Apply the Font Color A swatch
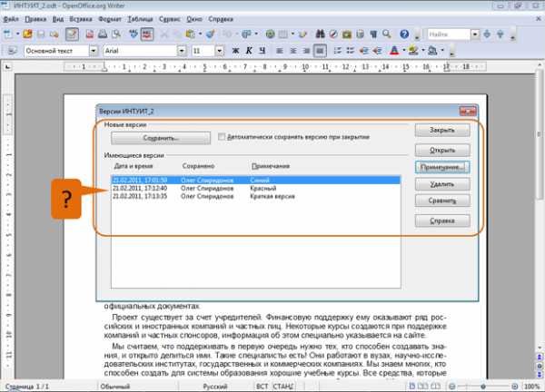Image resolution: width=545 pixels, height=392 pixels. (394, 51)
